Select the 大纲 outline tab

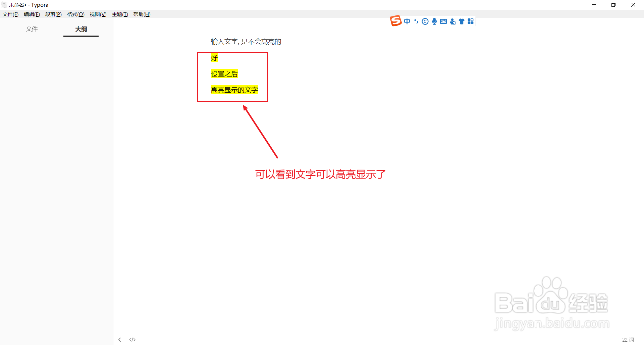tap(80, 29)
